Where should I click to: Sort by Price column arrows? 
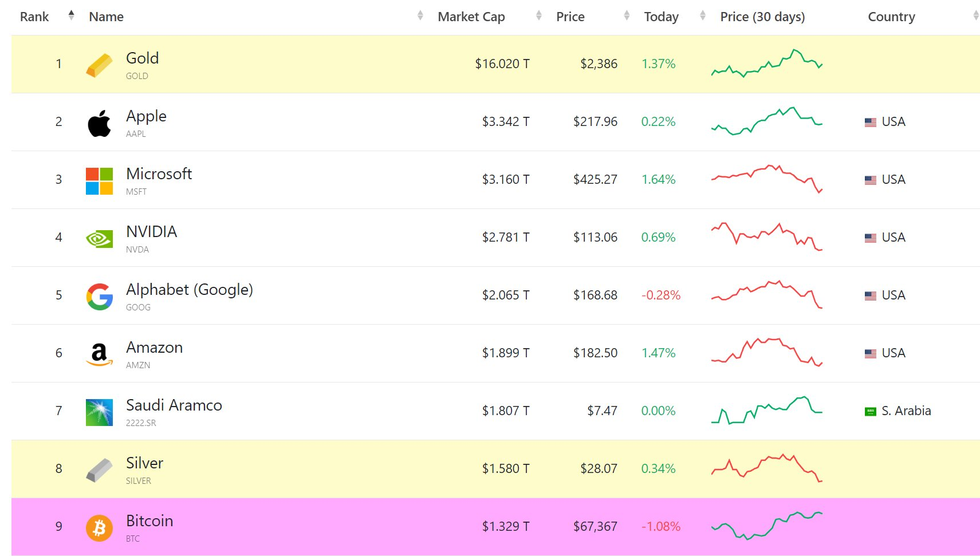627,15
